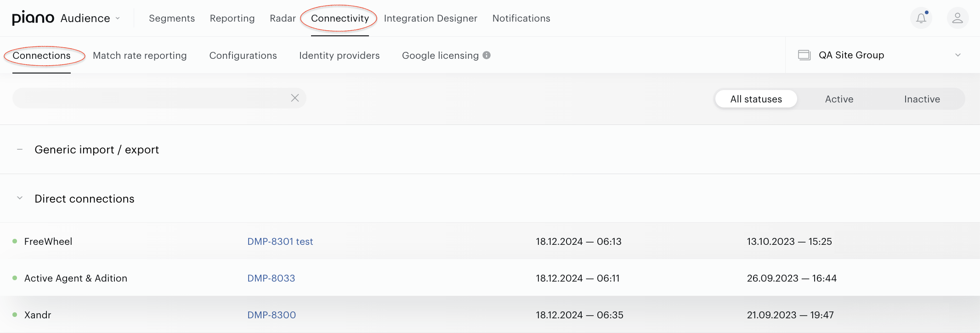Viewport: 980px width, 333px height.
Task: Click the Google licensing info icon
Action: coord(487,55)
